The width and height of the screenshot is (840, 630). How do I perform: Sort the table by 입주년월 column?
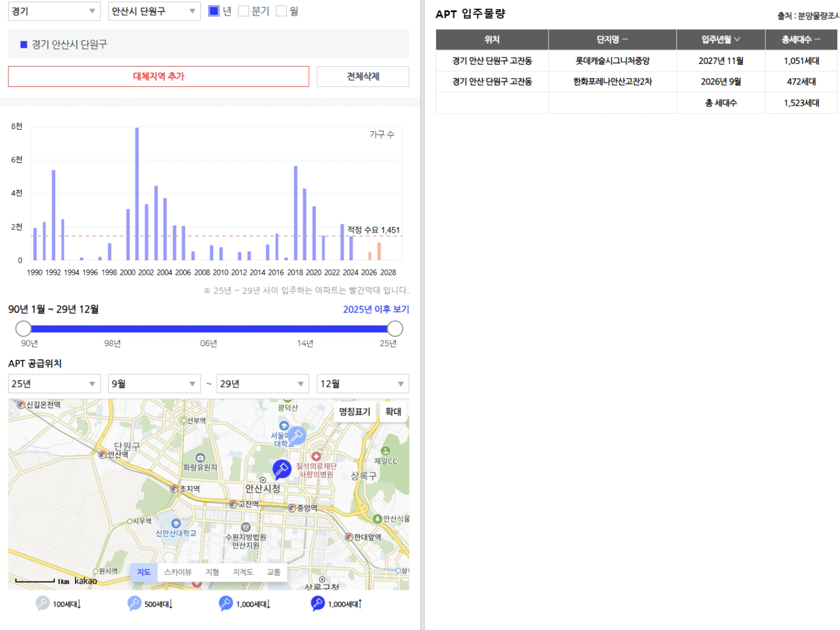pos(721,40)
